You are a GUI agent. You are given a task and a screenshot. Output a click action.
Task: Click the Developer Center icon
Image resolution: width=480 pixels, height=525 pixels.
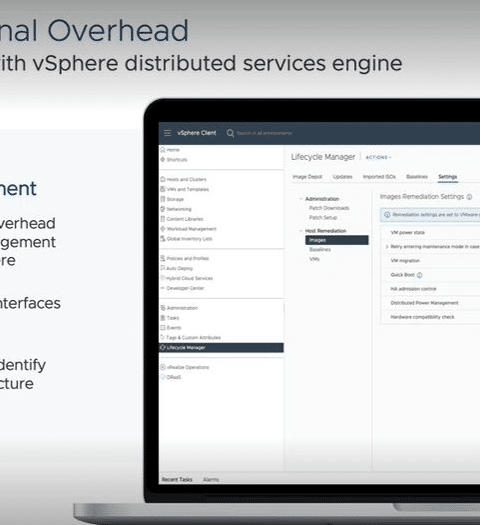[163, 288]
